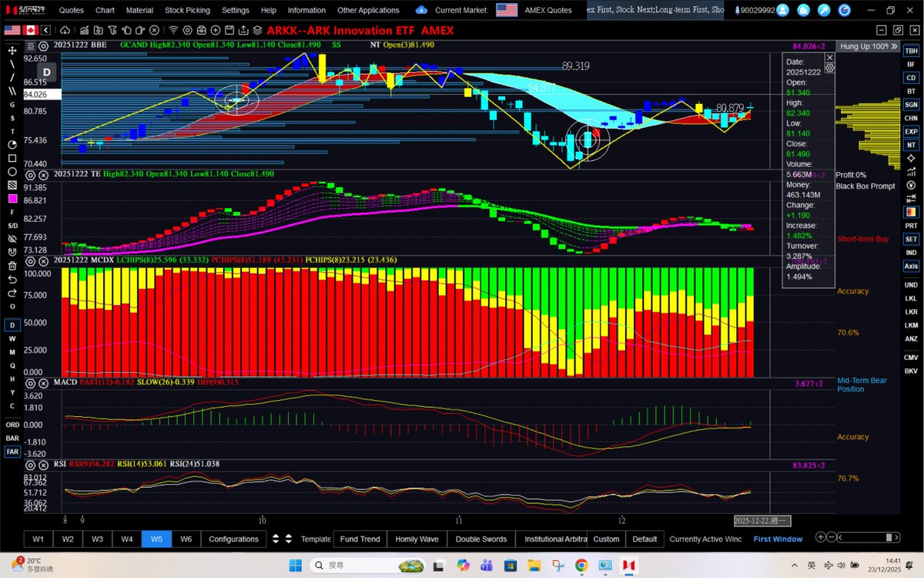Toggle the SGN indicator button
Viewport: 924px width, 578px height.
[911, 105]
